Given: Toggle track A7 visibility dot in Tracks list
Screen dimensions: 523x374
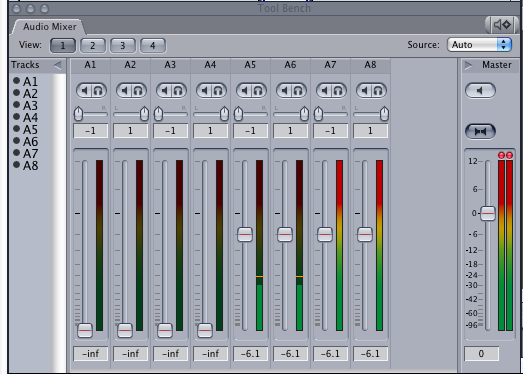Looking at the screenshot, I should click(16, 152).
